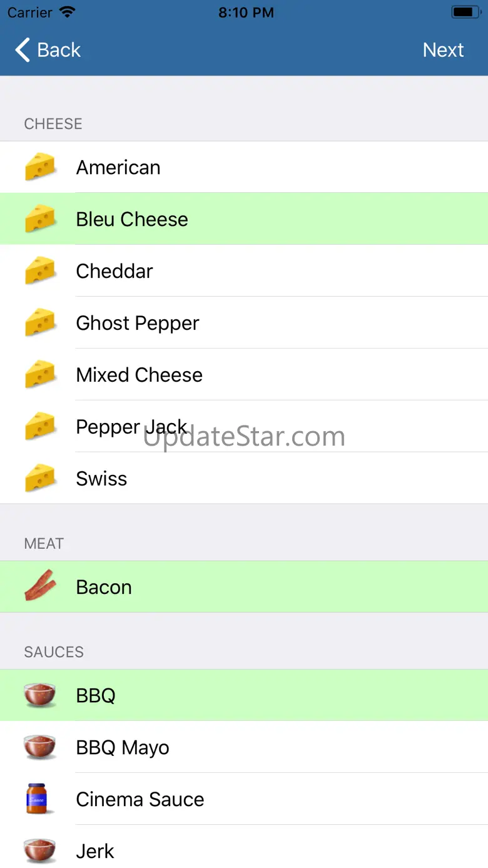Tap the cheese icon next to American

[x=40, y=167]
